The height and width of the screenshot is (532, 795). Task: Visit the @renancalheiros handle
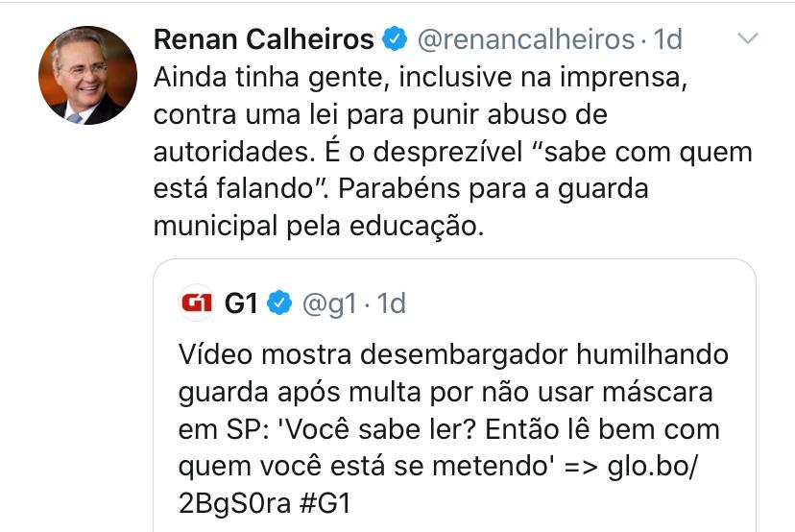tap(526, 39)
